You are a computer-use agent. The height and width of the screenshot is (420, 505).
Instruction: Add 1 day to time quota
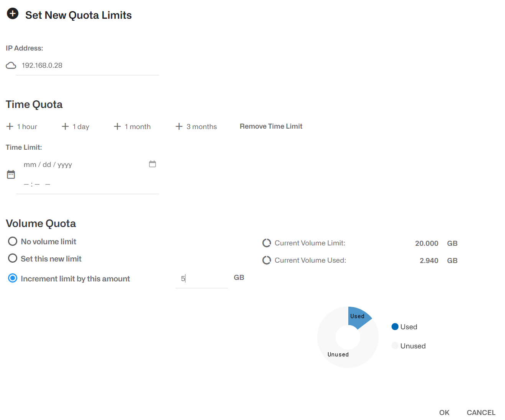(75, 127)
